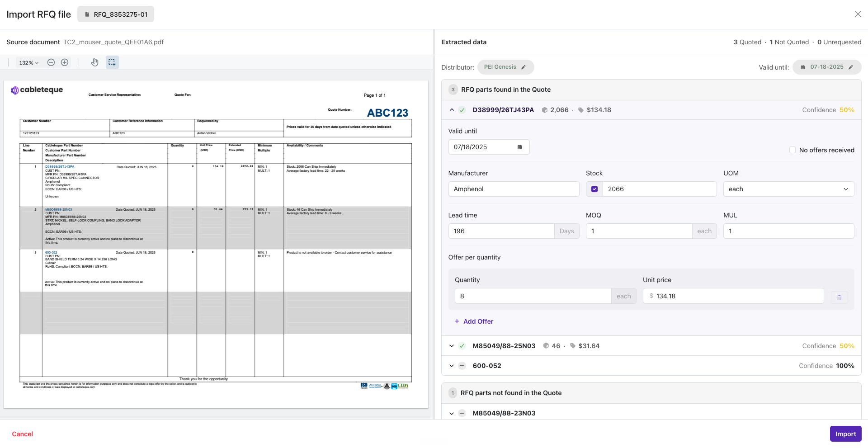Open the 132% zoom level dropdown
The width and height of the screenshot is (868, 448).
pos(29,63)
